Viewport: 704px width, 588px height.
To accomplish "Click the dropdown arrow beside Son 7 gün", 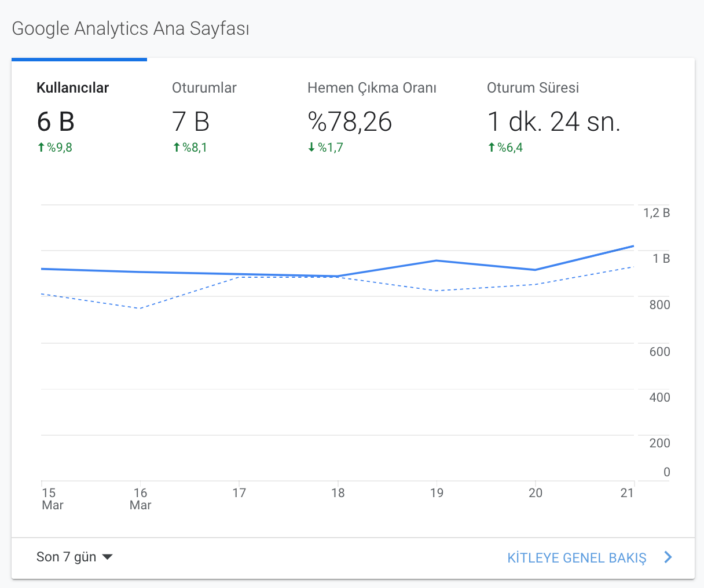I will (107, 557).
